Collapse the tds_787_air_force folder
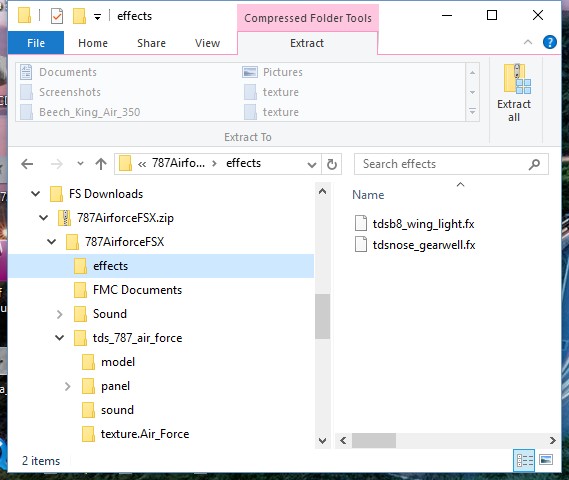 click(x=60, y=338)
